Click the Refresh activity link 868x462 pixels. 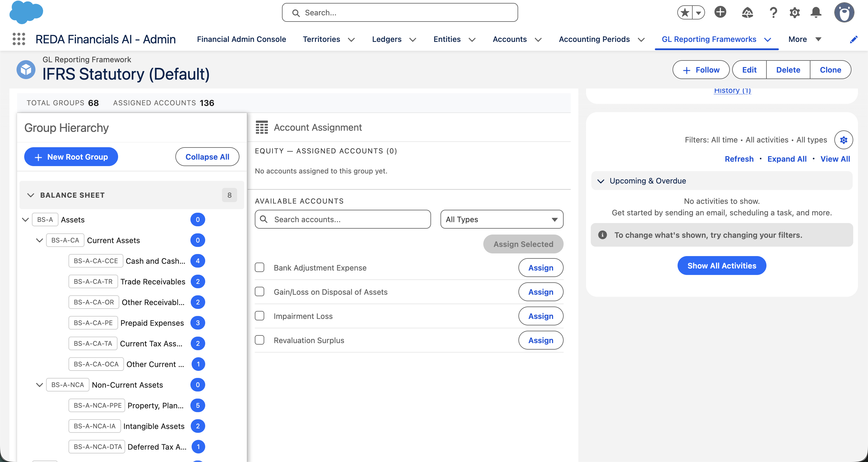coord(739,159)
